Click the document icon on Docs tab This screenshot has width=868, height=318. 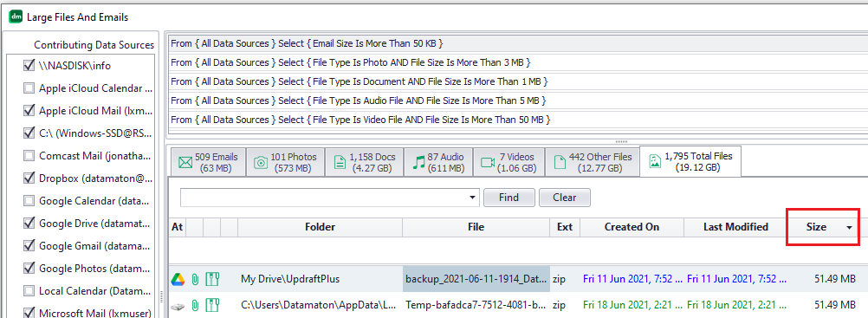[340, 162]
